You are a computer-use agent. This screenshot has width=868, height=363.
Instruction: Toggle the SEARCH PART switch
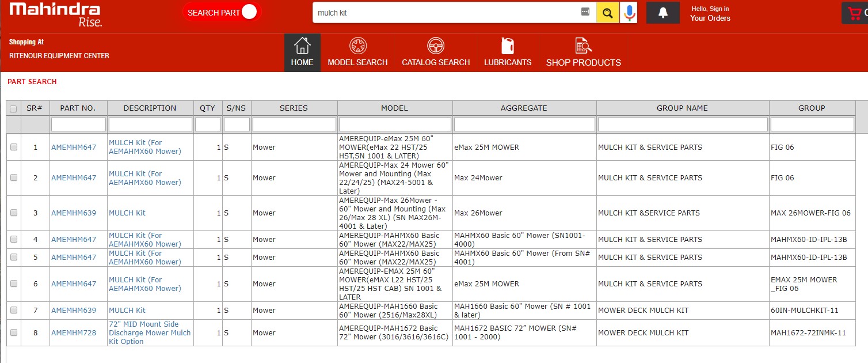[222, 13]
